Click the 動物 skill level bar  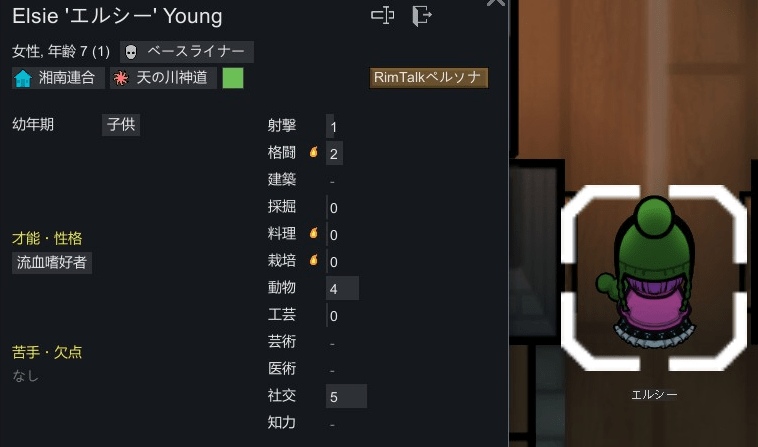(342, 288)
